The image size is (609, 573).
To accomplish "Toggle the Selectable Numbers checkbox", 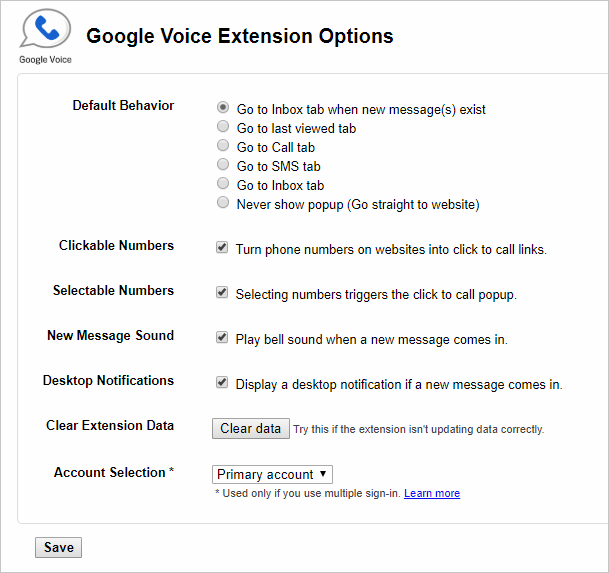I will click(x=222, y=293).
